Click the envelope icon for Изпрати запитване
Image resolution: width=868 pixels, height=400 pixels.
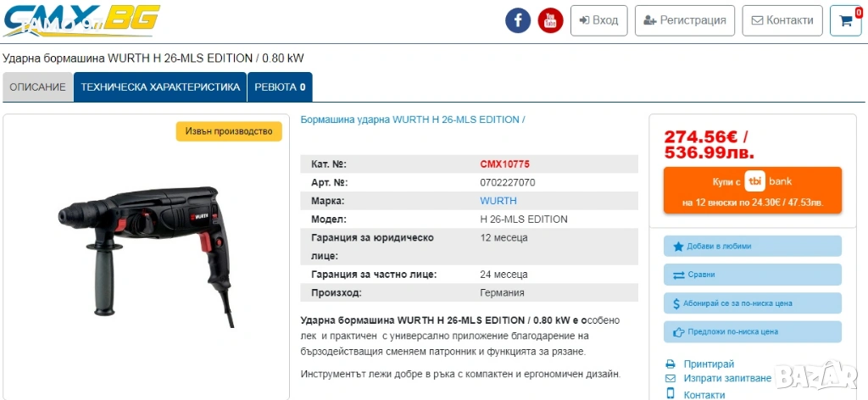pyautogui.click(x=670, y=378)
